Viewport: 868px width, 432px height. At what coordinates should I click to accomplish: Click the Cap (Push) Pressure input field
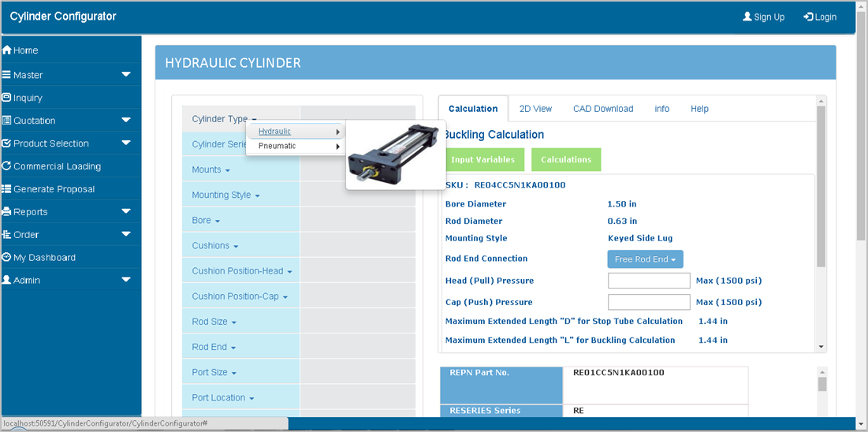(x=649, y=302)
